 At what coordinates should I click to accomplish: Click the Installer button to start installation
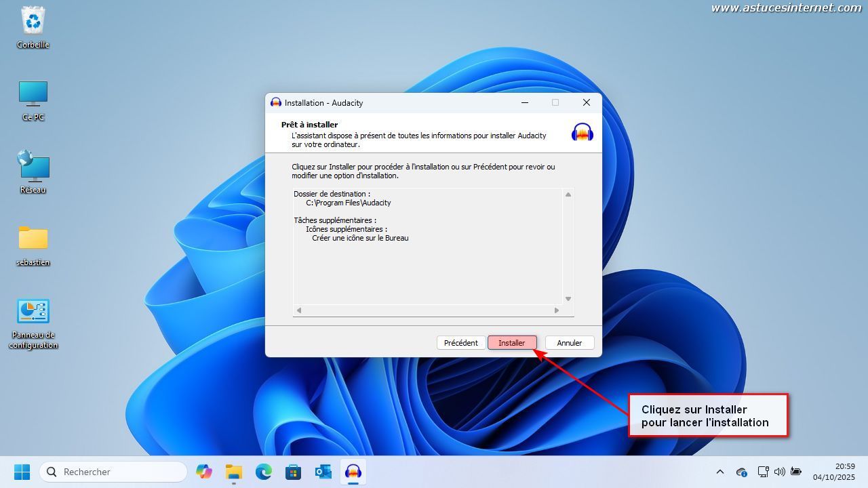512,343
